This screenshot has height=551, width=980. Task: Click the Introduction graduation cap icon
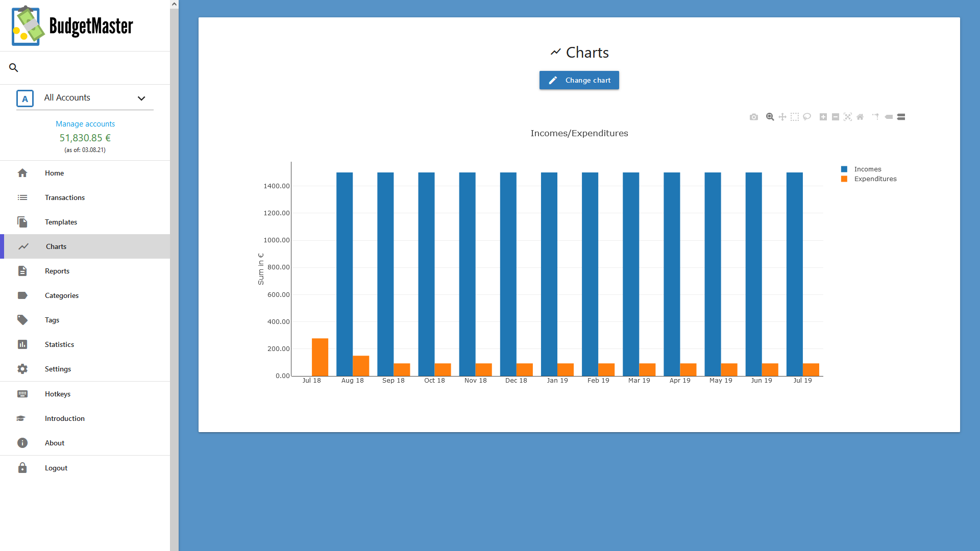point(21,418)
